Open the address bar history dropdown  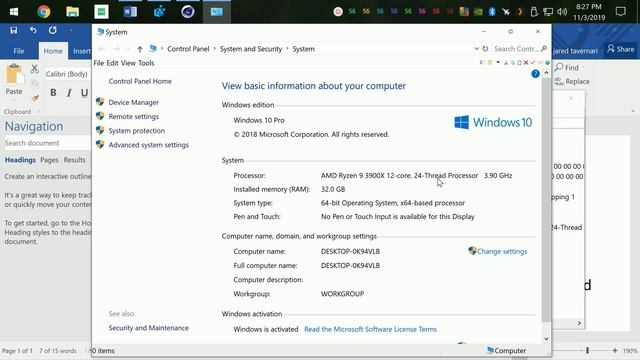[476, 49]
